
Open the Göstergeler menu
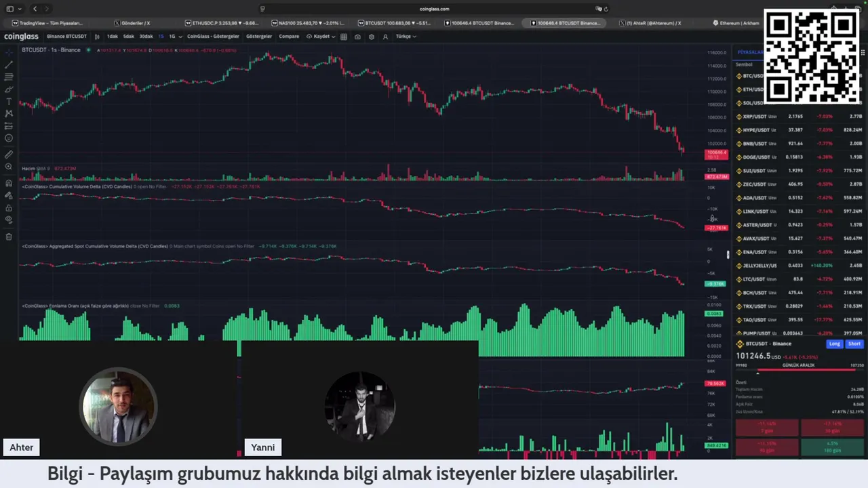pos(259,37)
